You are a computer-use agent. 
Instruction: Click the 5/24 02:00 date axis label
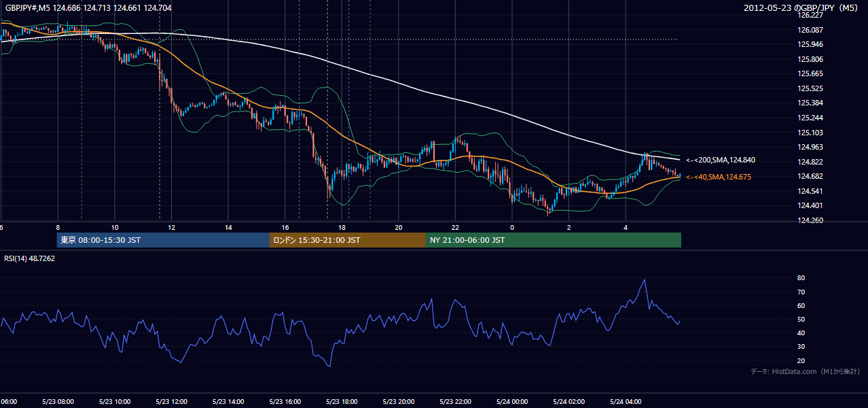click(x=569, y=402)
